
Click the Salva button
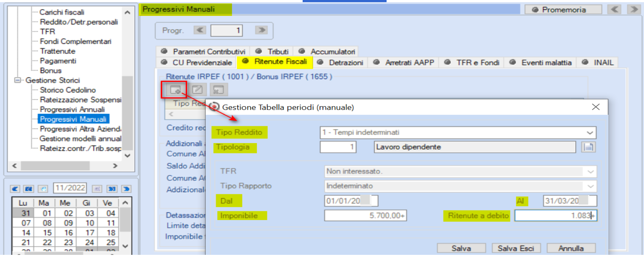(461, 248)
